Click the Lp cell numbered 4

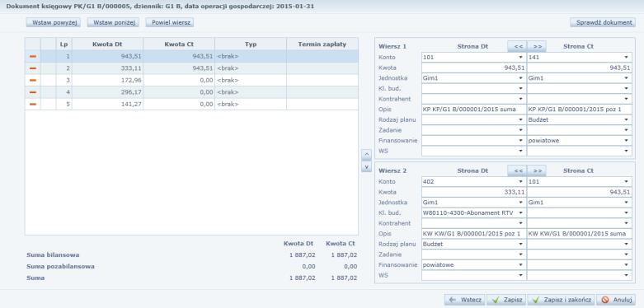(x=63, y=92)
